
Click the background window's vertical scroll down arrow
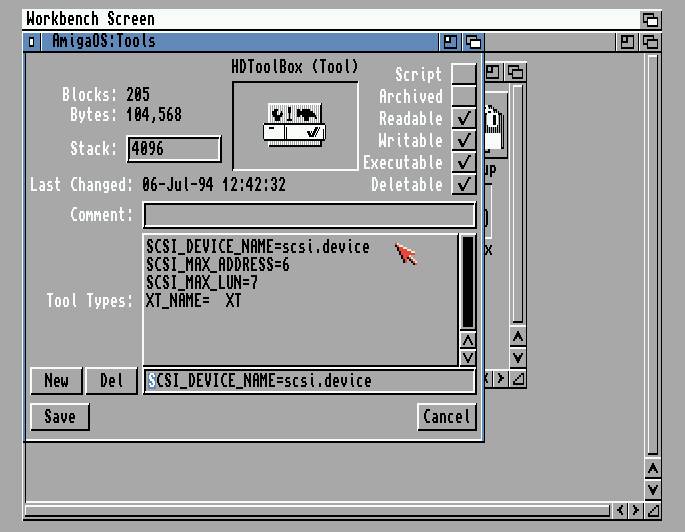(x=652, y=489)
